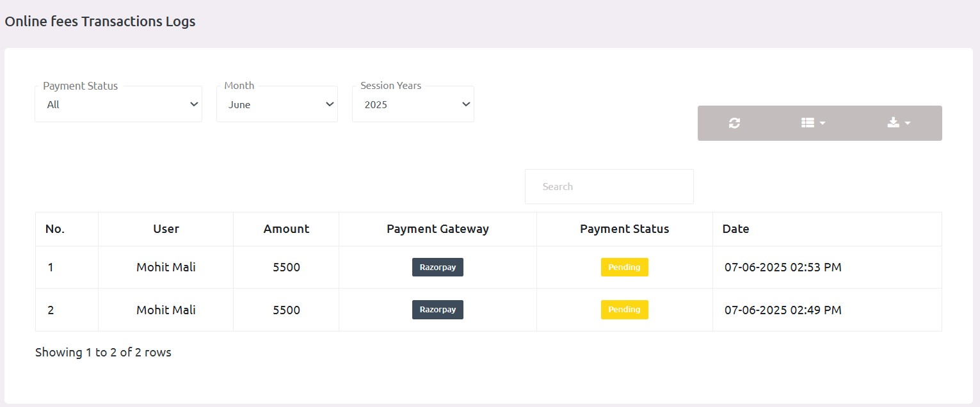Click the refresh table icon
Image resolution: width=980 pixels, height=407 pixels.
(734, 123)
